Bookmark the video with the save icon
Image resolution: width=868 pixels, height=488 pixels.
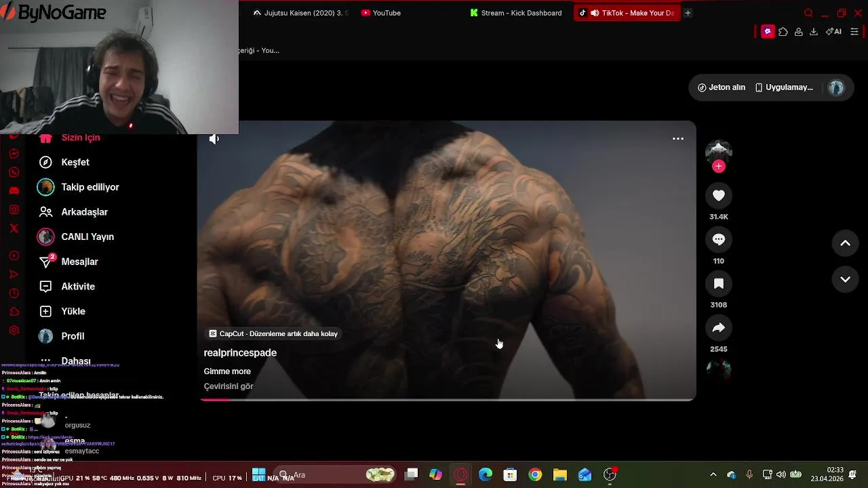click(x=719, y=283)
